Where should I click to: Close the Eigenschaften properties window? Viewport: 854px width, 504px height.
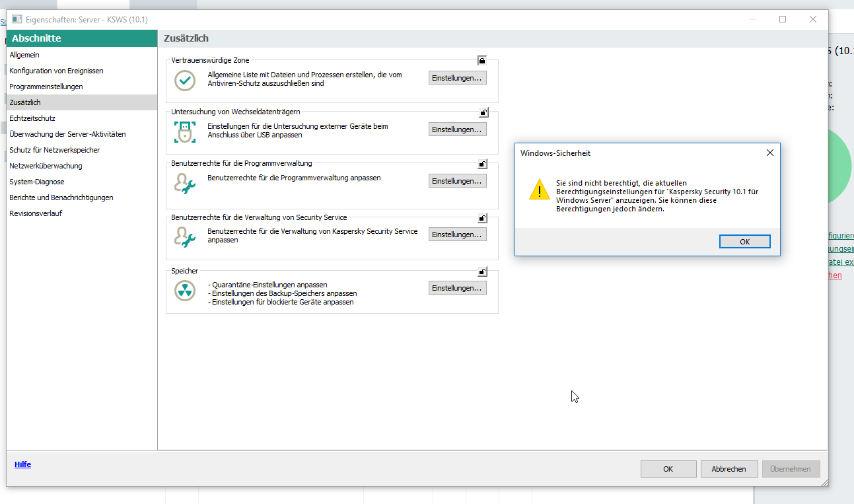pyautogui.click(x=813, y=19)
